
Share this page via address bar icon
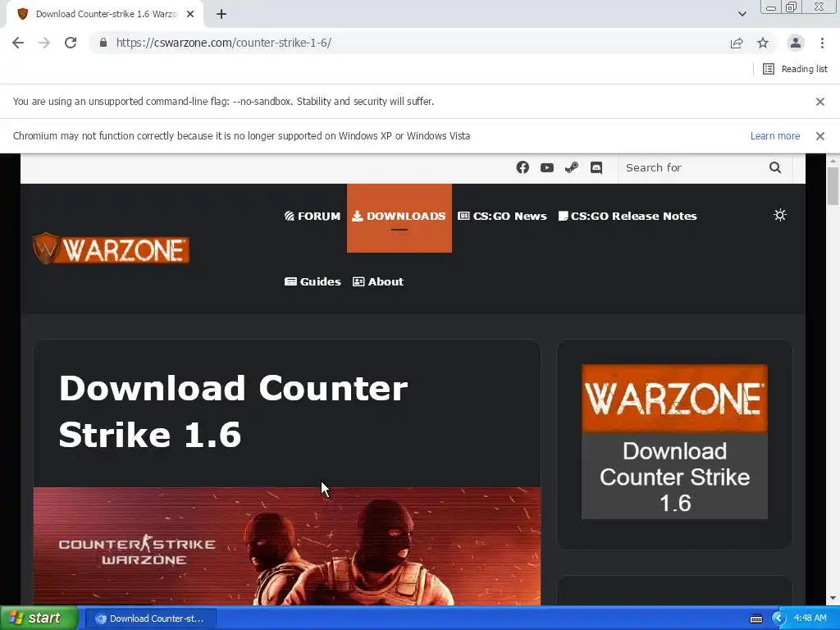point(737,43)
